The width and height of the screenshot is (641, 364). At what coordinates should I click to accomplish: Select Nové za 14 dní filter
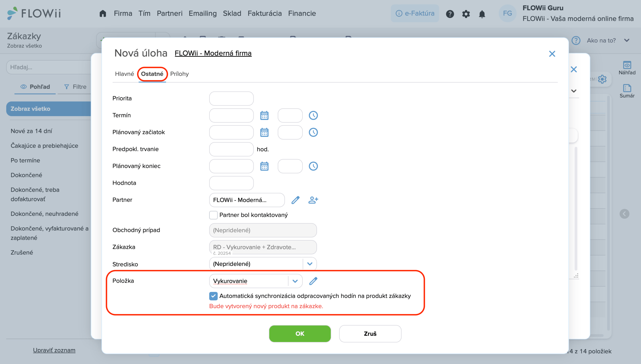tap(31, 131)
